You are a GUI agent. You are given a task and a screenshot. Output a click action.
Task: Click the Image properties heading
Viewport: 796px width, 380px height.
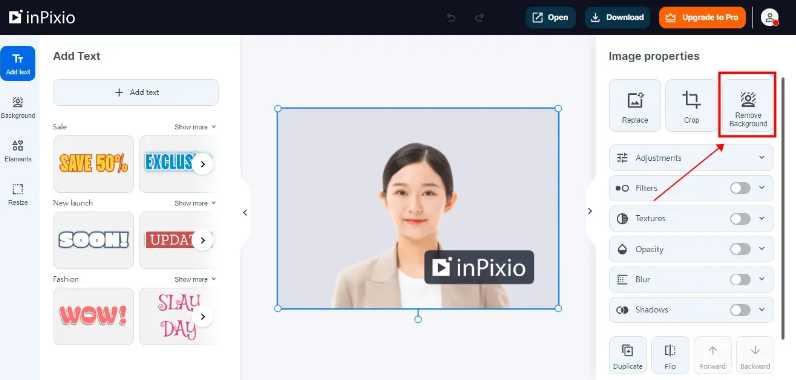[x=654, y=56]
